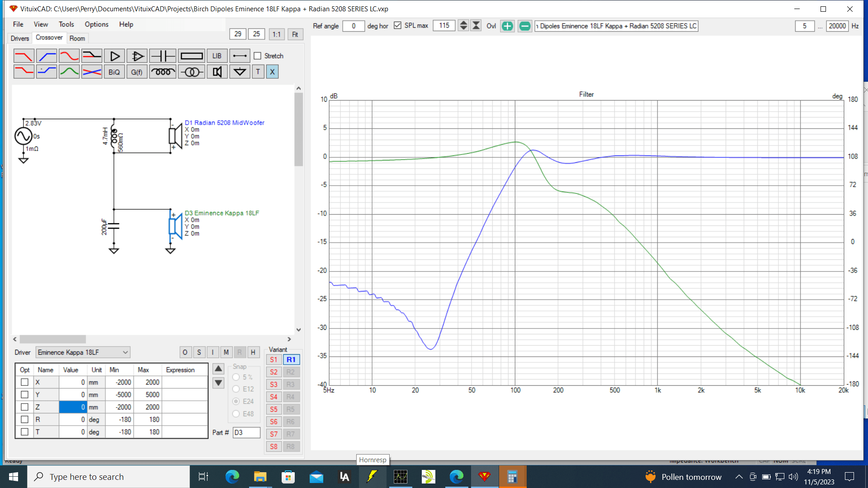Open the View menu
This screenshot has width=868, height=488.
[x=41, y=24]
